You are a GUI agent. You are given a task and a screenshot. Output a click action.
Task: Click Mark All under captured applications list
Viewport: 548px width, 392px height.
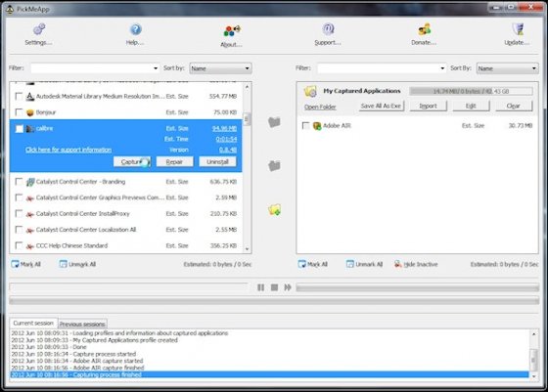coord(313,264)
